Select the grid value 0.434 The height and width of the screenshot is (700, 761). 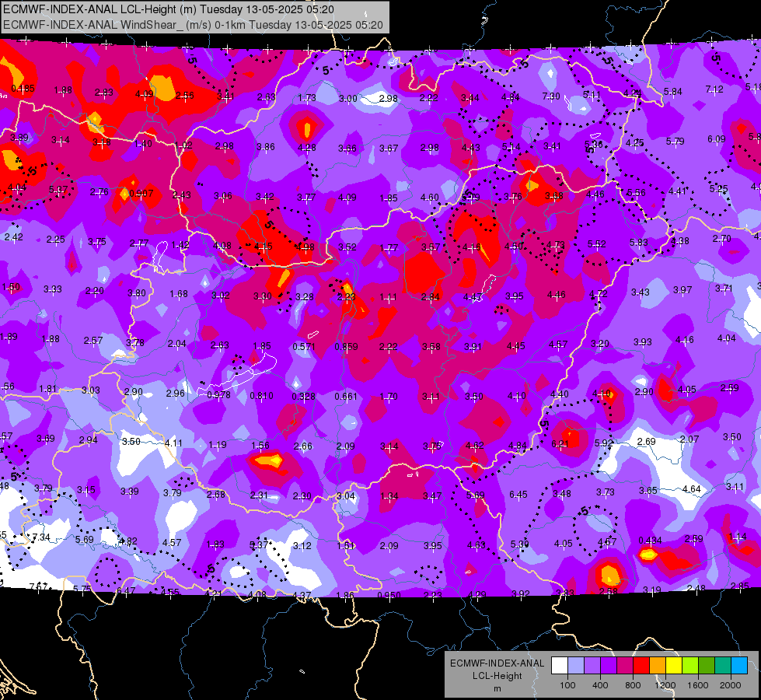pos(651,541)
